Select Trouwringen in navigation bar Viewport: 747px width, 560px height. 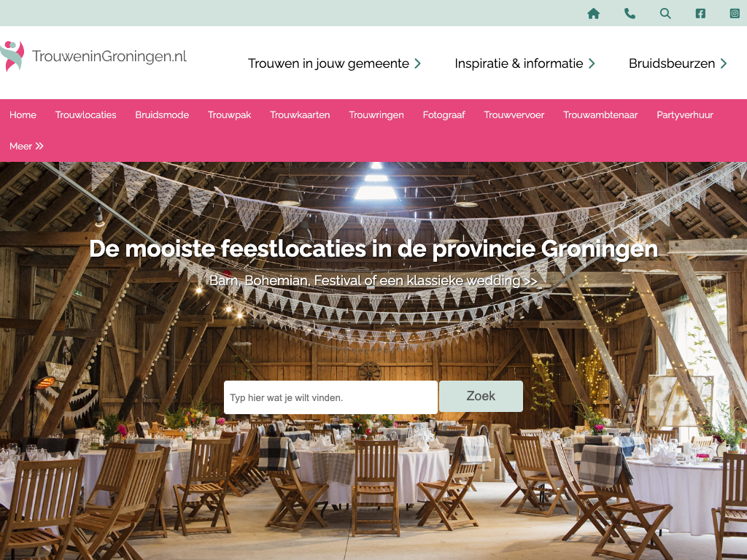(376, 114)
